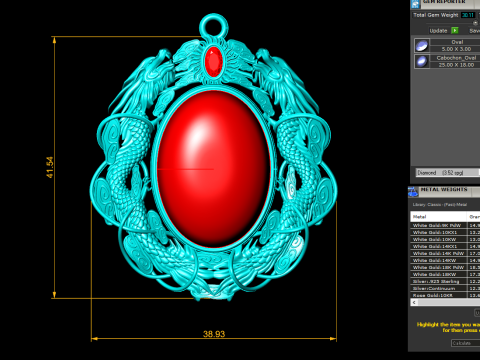Click the large red cabochon gem
The image size is (480, 360).
pyautogui.click(x=213, y=168)
